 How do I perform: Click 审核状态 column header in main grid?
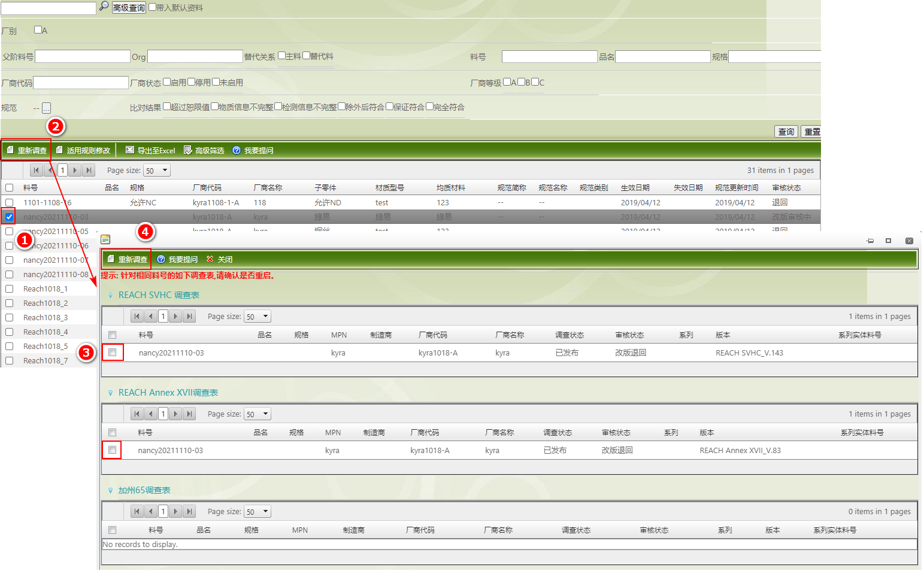pos(786,188)
